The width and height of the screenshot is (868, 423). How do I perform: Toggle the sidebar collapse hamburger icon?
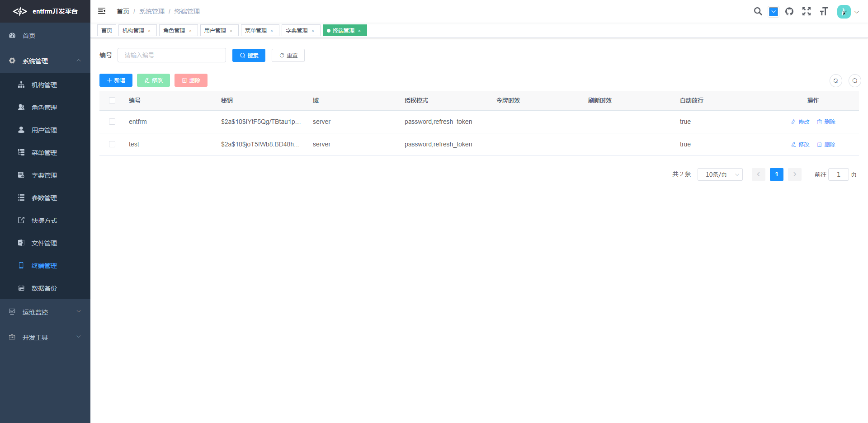pos(102,11)
